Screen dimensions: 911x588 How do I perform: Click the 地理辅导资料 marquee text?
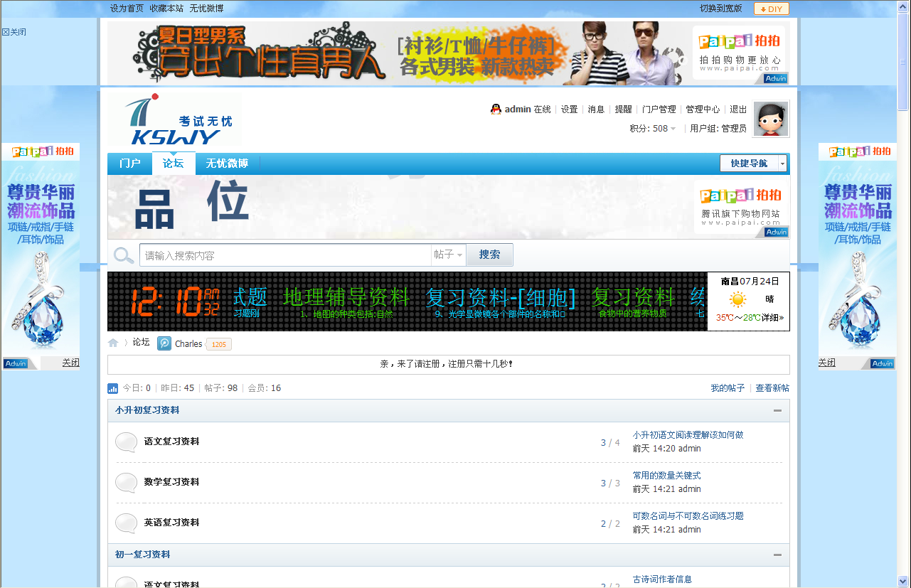346,296
